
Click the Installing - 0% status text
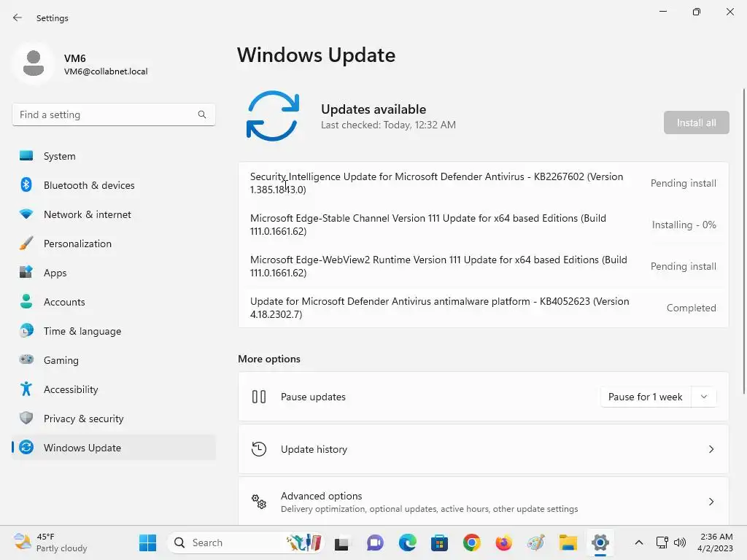pyautogui.click(x=684, y=225)
